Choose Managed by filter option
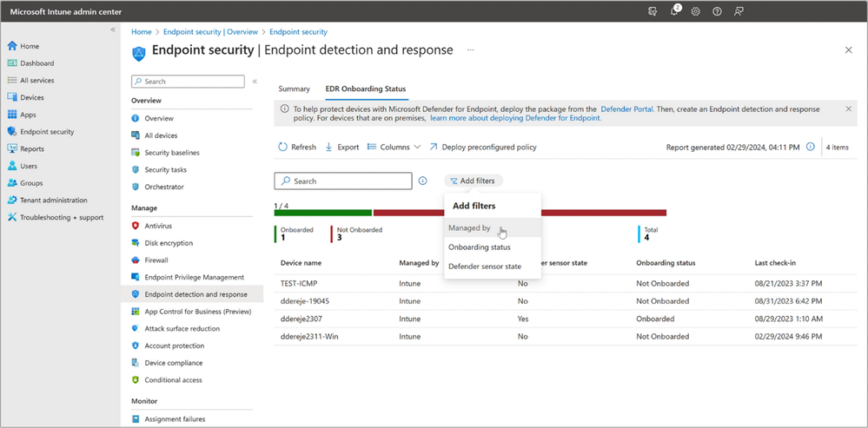Viewport: 868px width, 428px height. pyautogui.click(x=492, y=227)
